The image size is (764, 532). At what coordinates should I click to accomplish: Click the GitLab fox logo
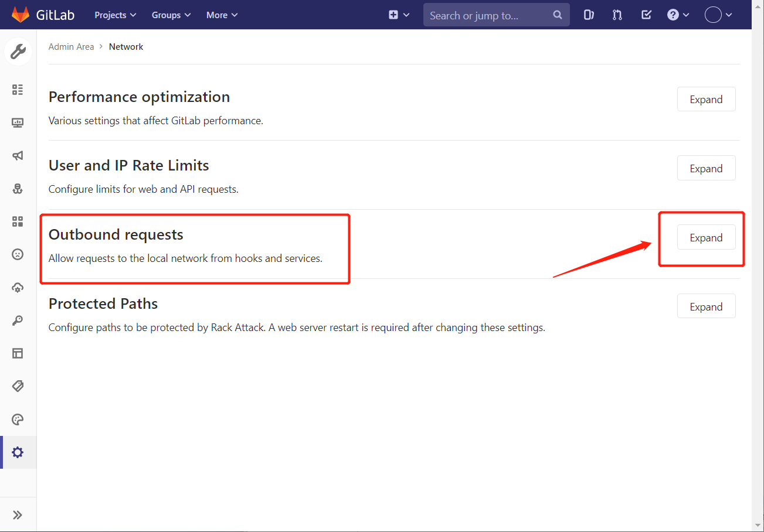(x=21, y=15)
